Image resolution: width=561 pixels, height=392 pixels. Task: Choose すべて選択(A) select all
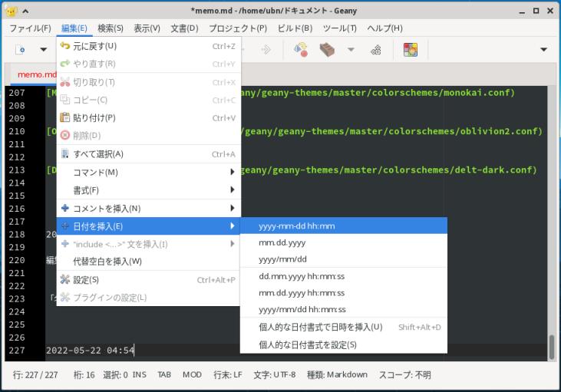click(x=148, y=154)
